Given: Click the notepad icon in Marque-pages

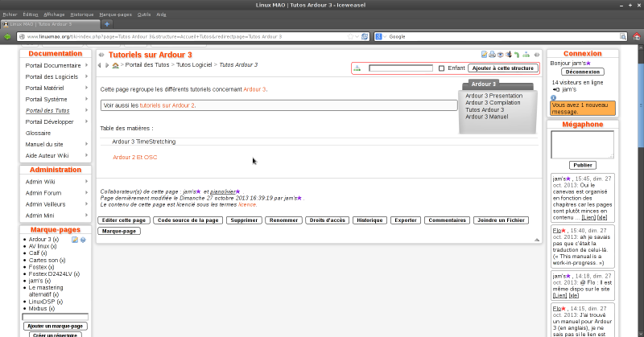Looking at the screenshot, I should (x=75, y=240).
